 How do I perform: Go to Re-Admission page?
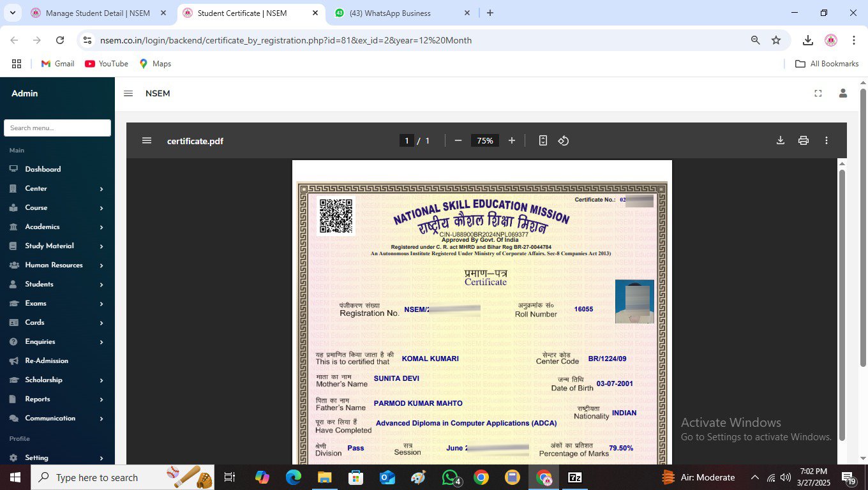47,360
